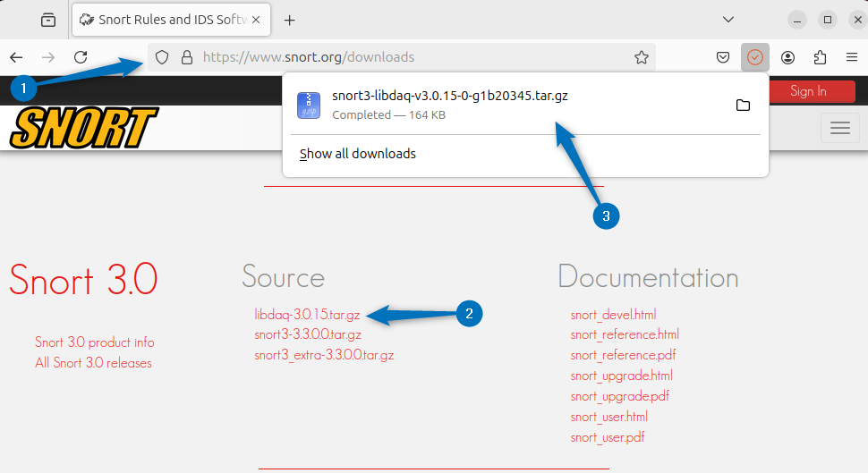
Task: Toggle the Downloads panel toolbar button
Action: click(x=755, y=57)
